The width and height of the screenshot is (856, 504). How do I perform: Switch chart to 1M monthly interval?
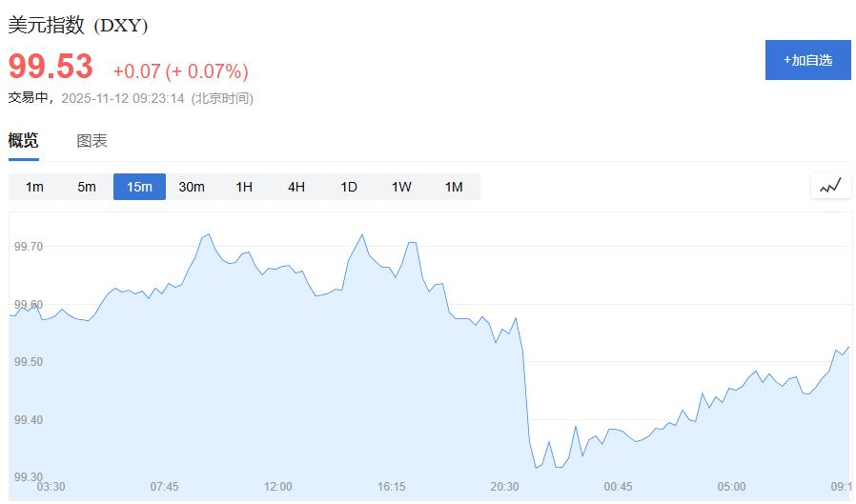tap(454, 187)
